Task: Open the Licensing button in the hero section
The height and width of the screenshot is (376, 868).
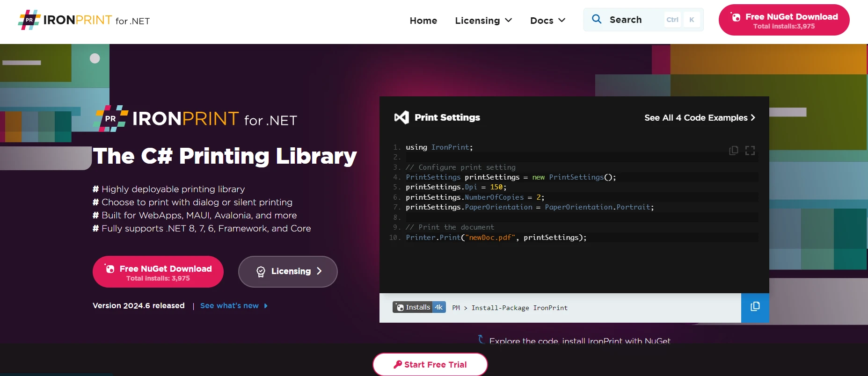Action: 288,272
